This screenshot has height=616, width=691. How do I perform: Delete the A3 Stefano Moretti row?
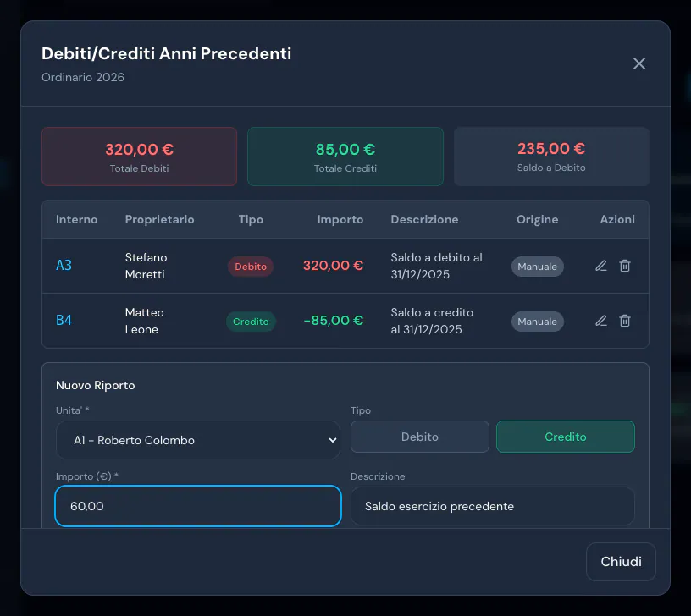(625, 266)
